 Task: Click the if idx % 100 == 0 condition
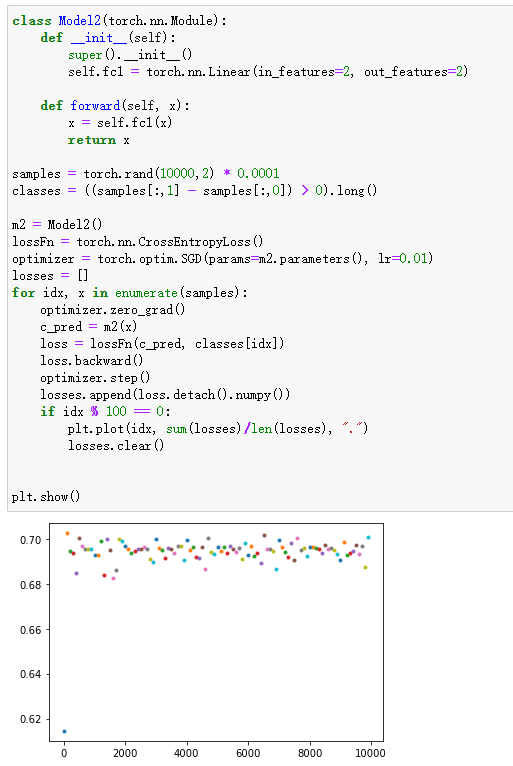click(105, 411)
